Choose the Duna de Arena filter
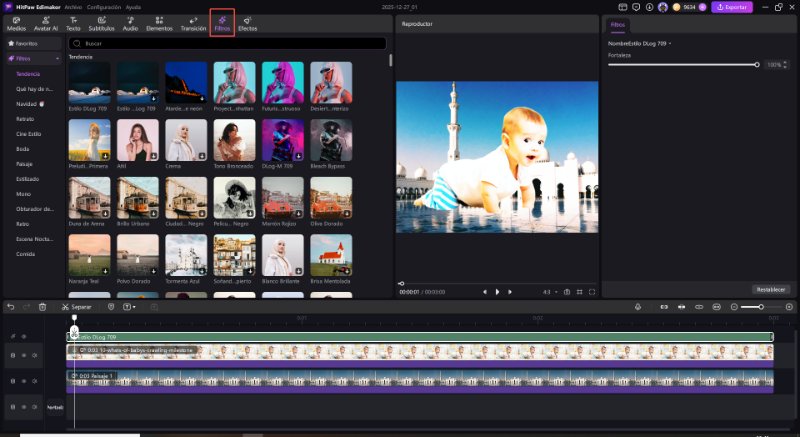This screenshot has height=437, width=800. [89, 198]
